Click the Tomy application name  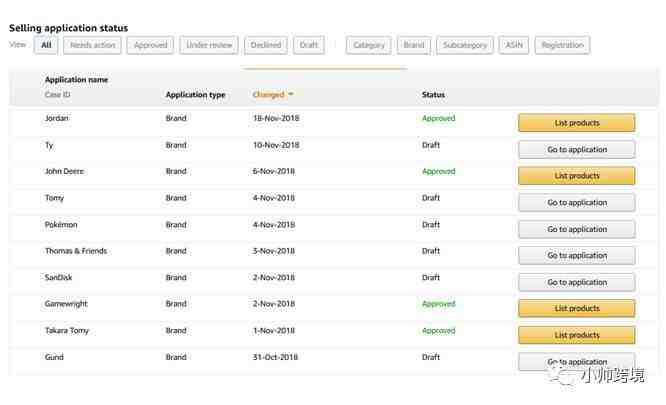tap(54, 198)
